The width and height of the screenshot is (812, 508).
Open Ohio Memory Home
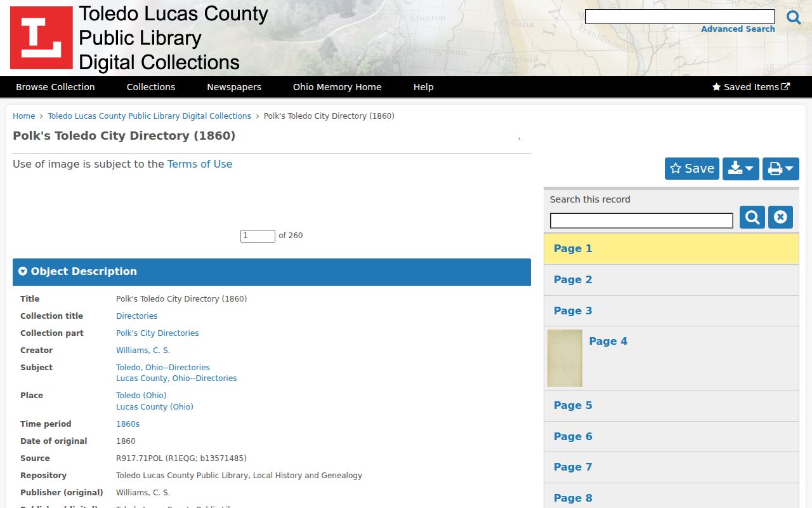337,87
